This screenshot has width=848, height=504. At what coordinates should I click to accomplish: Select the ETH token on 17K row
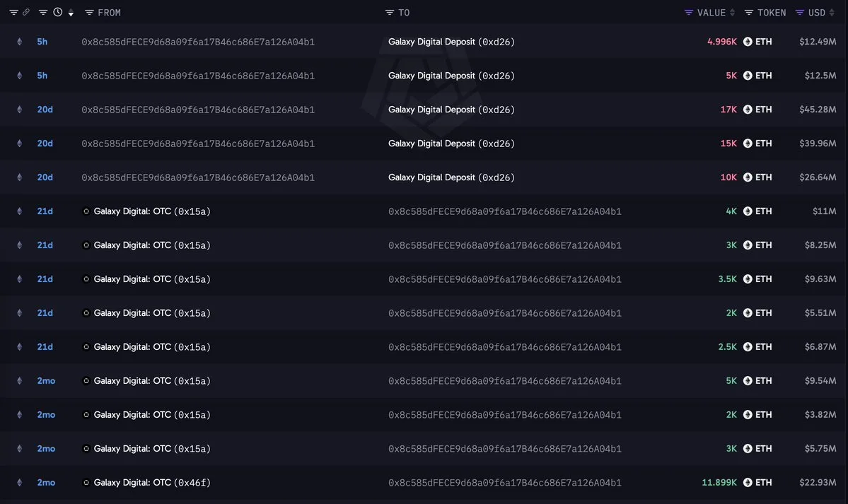tap(757, 110)
